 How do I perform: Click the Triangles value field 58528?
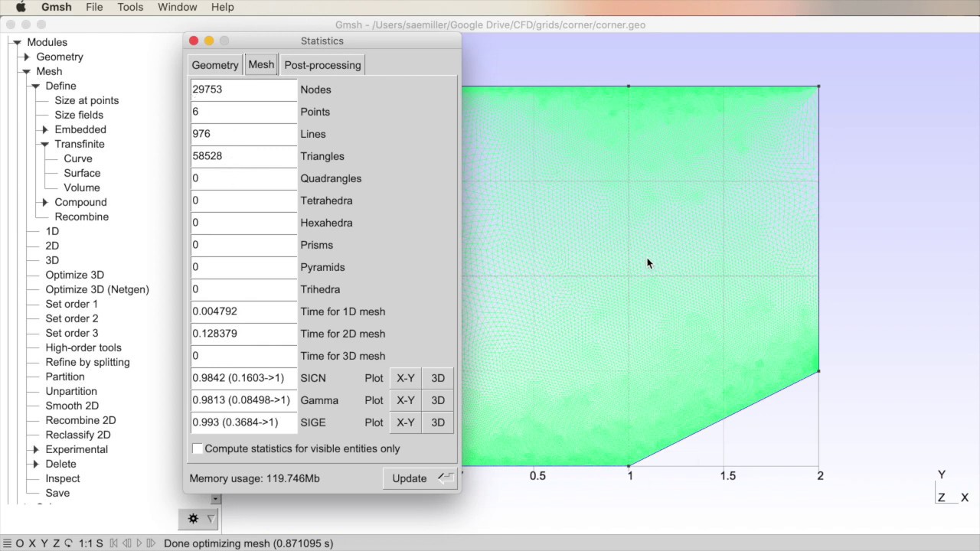click(x=243, y=156)
